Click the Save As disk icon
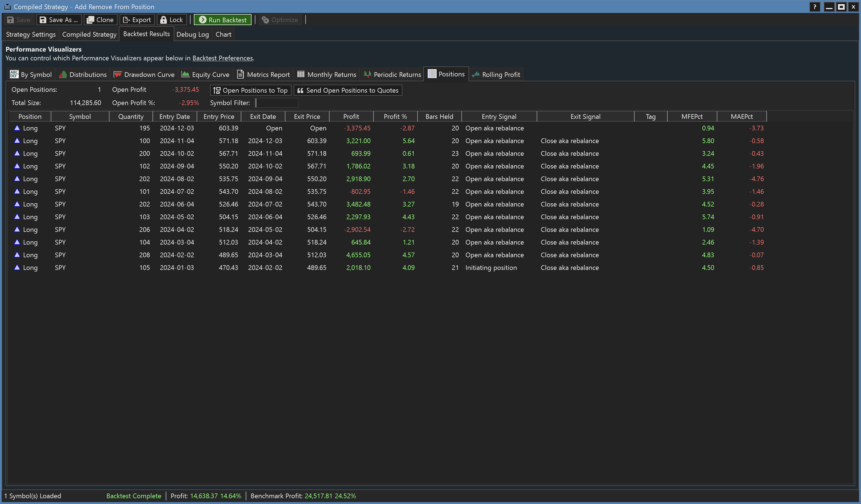The width and height of the screenshot is (861, 504). point(43,20)
